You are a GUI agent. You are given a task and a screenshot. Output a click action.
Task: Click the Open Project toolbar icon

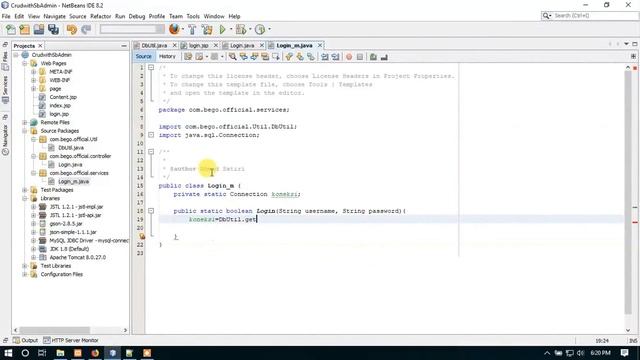tap(39, 29)
